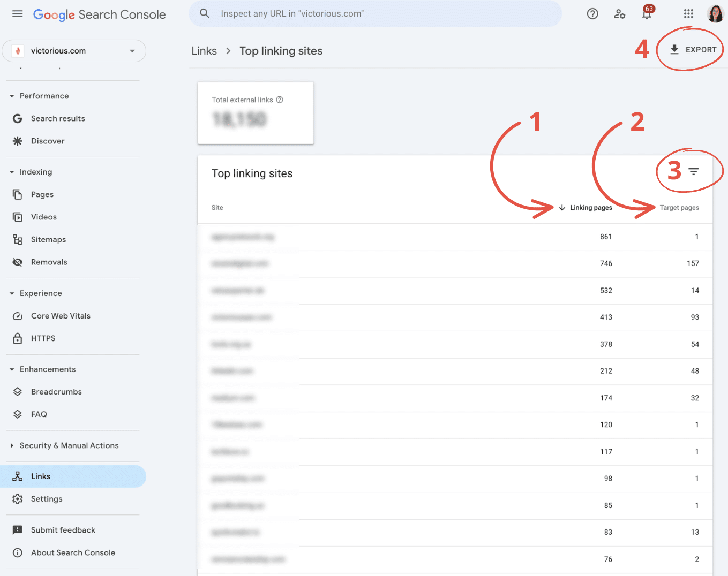
Task: Sort by Linking pages column
Action: pos(586,208)
